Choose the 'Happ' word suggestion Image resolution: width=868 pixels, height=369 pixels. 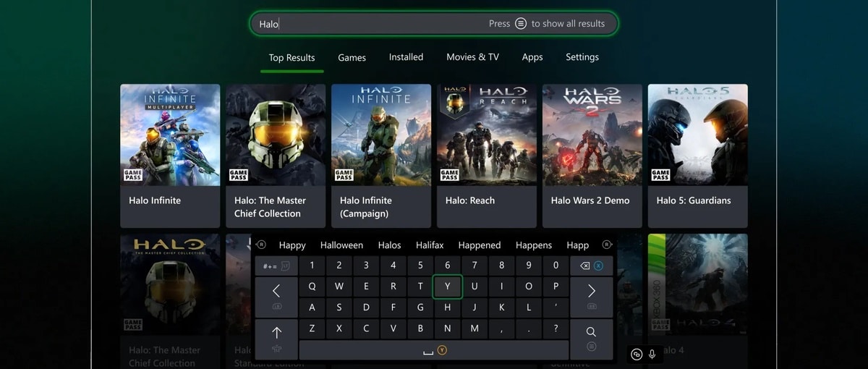[578, 245]
